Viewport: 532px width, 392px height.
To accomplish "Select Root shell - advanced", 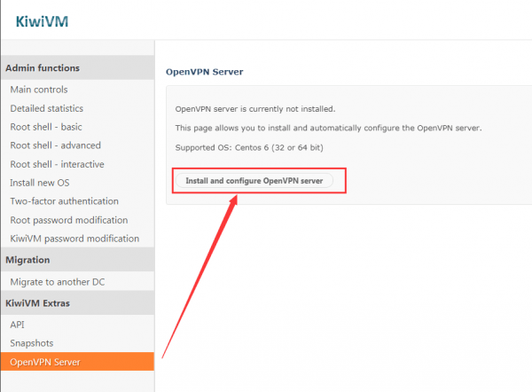I will tap(55, 145).
